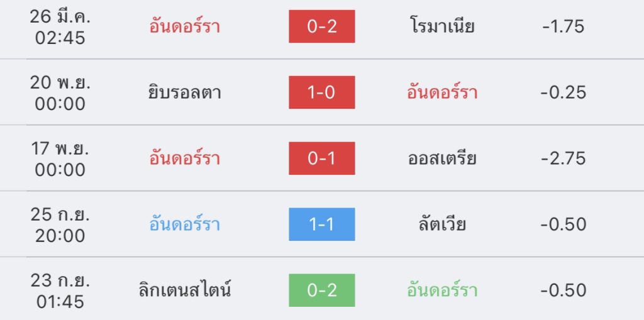Select the green 0-2 win score badge
Image resolution: width=644 pixels, height=320 pixels.
pos(321,290)
